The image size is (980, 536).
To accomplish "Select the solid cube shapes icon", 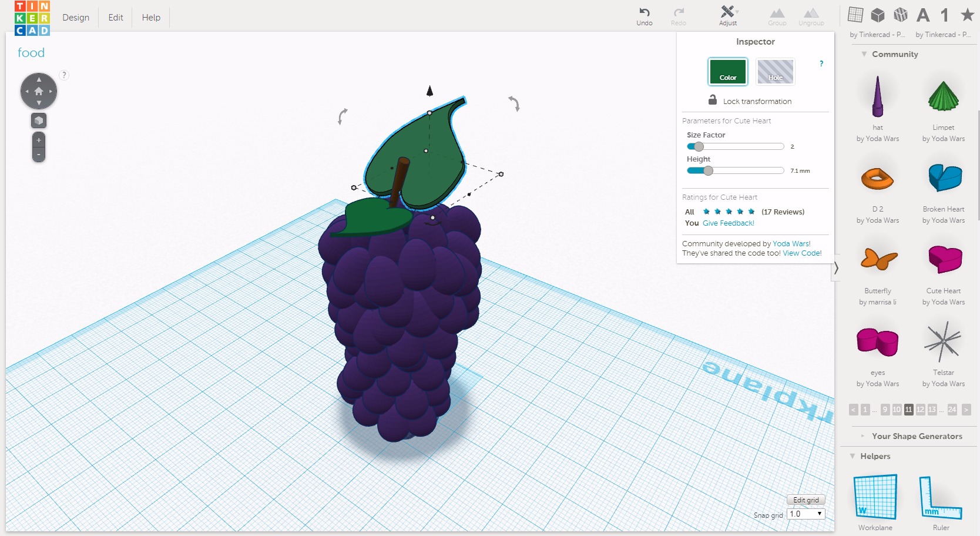I will (x=878, y=15).
